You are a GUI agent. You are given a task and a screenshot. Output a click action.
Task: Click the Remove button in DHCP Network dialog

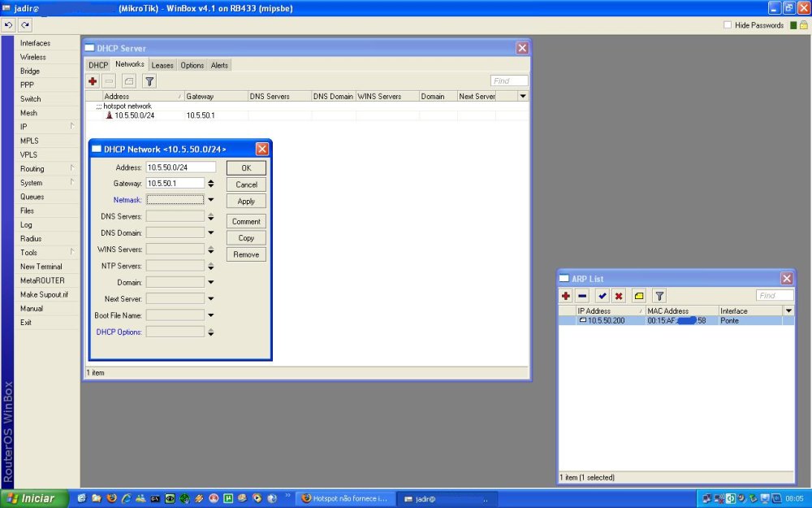pyautogui.click(x=247, y=254)
